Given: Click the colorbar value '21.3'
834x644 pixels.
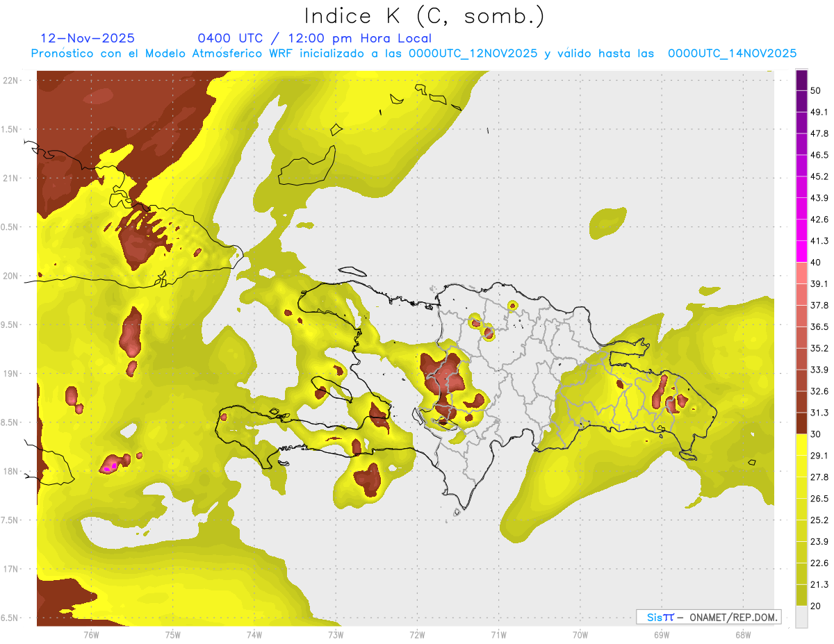Looking at the screenshot, I should click(x=819, y=584).
